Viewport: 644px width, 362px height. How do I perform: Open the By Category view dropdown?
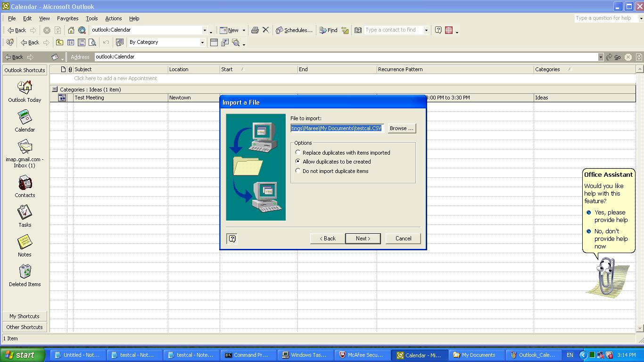click(202, 42)
